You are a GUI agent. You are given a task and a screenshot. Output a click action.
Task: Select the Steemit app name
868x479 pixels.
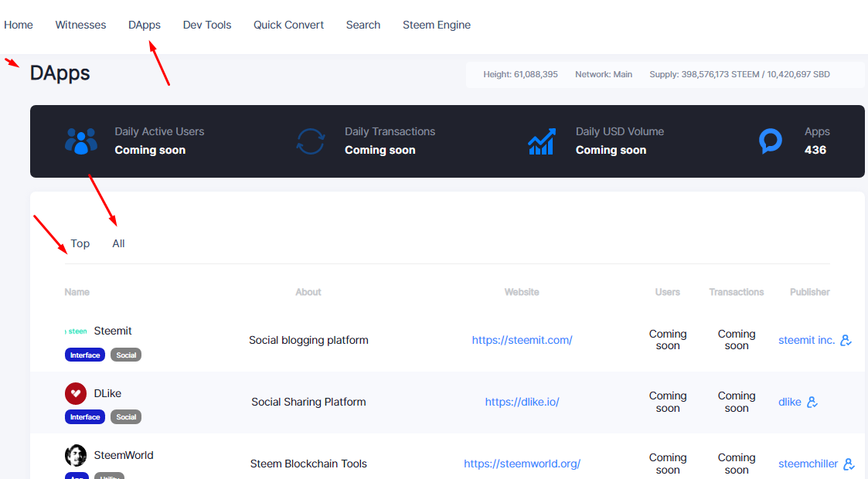113,331
